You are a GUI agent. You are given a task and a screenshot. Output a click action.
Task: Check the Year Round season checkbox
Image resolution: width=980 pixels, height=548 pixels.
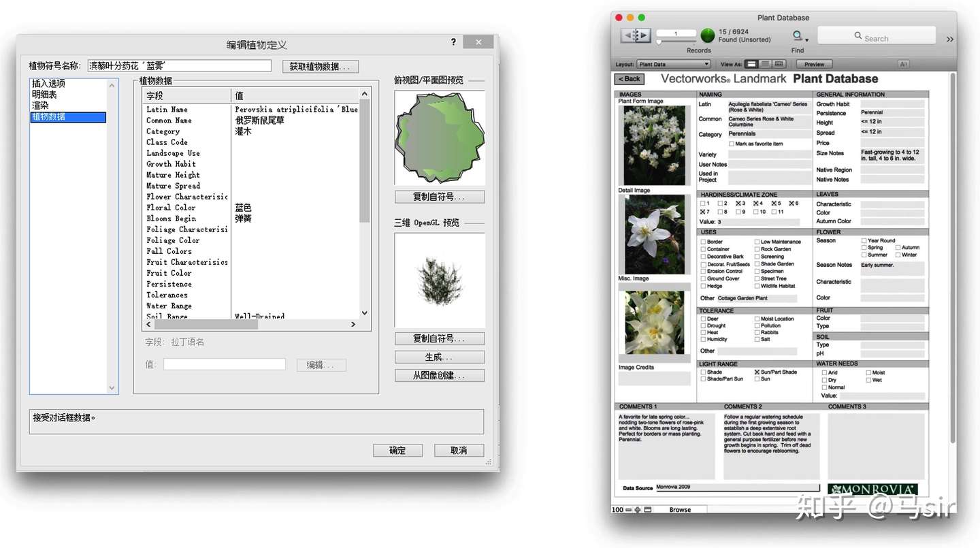[x=864, y=240]
